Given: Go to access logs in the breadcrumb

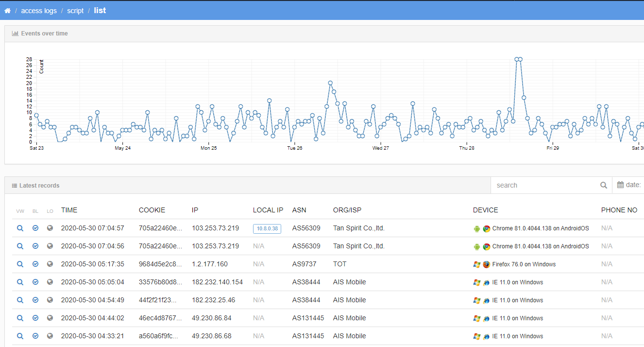Looking at the screenshot, I should point(39,11).
